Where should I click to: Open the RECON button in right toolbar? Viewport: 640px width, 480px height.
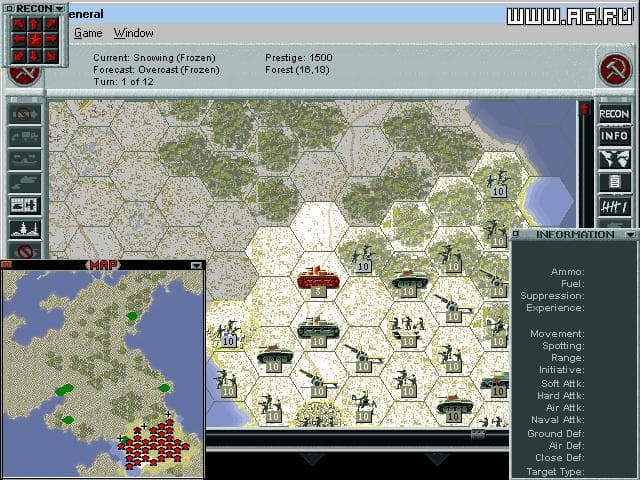614,114
